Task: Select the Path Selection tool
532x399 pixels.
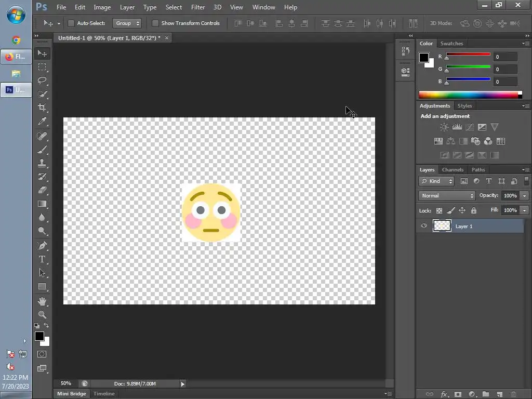Action: pos(42,273)
